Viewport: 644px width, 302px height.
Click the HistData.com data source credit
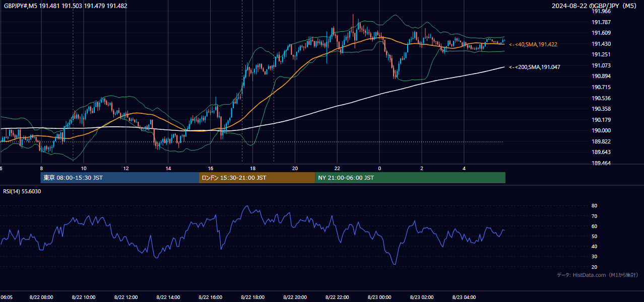point(598,275)
